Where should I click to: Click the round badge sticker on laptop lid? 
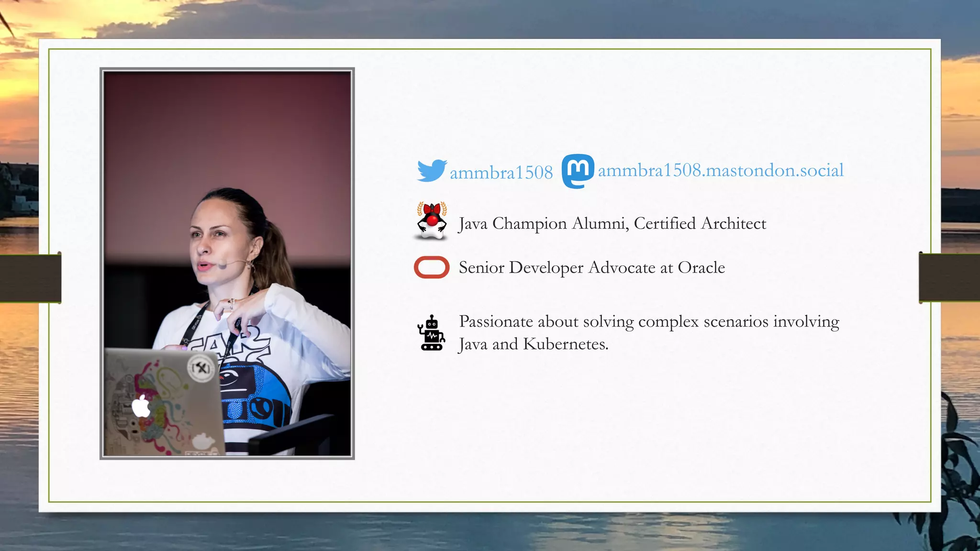click(201, 368)
